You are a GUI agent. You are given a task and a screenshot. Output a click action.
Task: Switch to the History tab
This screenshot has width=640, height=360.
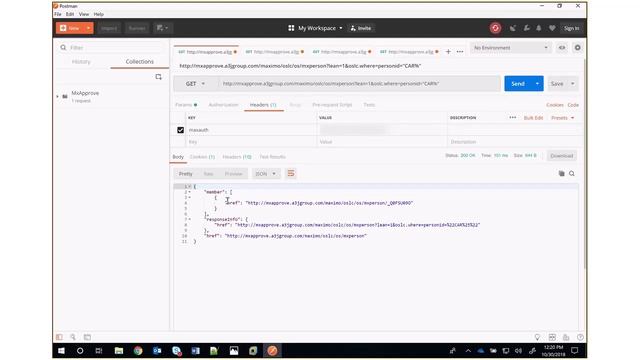pyautogui.click(x=81, y=62)
